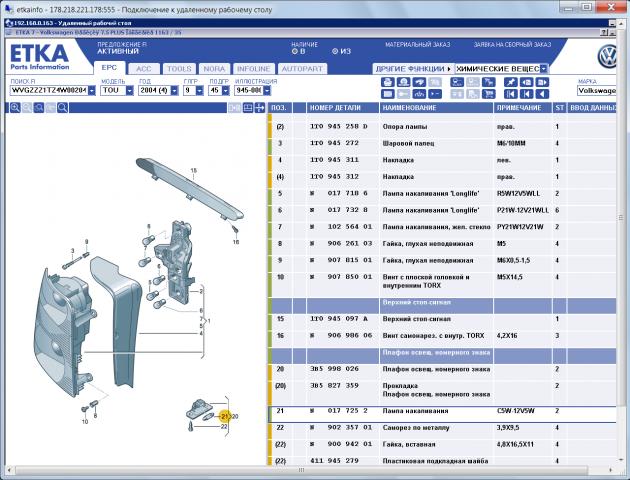Click the split layout icon above the illustration
The height and width of the screenshot is (480, 630).
[248, 108]
